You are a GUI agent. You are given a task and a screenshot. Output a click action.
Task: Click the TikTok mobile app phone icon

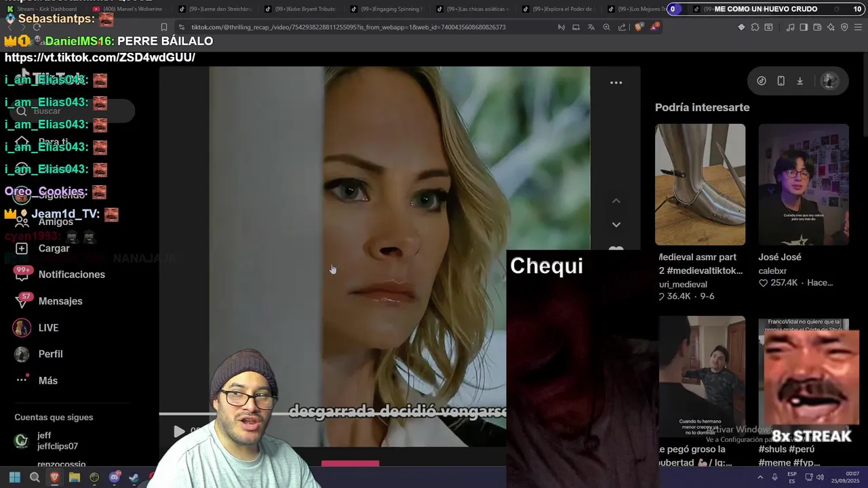pos(781,81)
